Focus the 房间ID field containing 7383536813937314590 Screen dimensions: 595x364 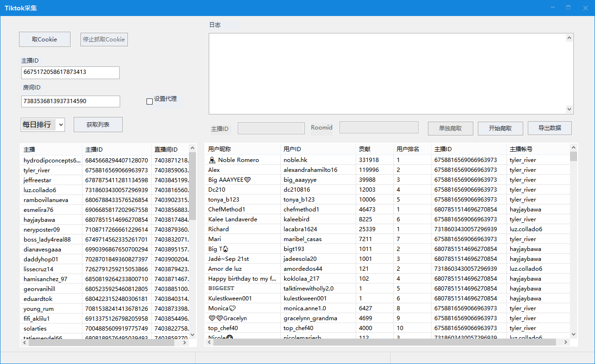(x=71, y=101)
